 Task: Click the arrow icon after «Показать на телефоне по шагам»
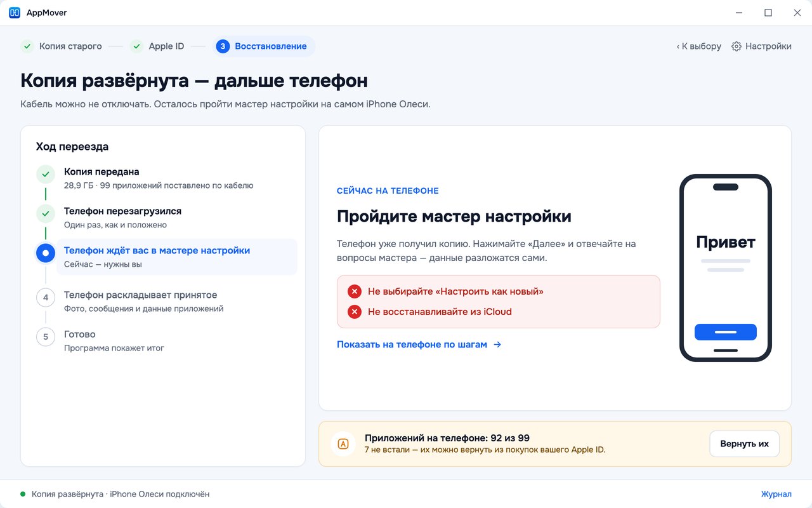(x=497, y=345)
